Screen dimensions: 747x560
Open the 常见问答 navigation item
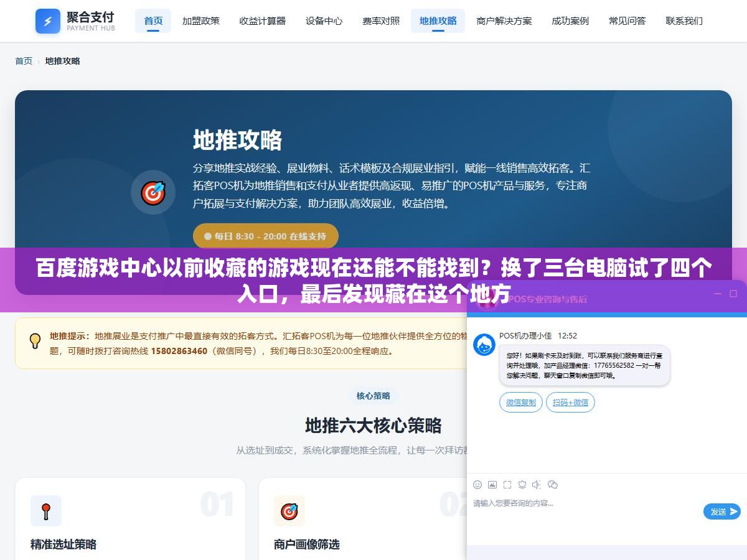627,21
